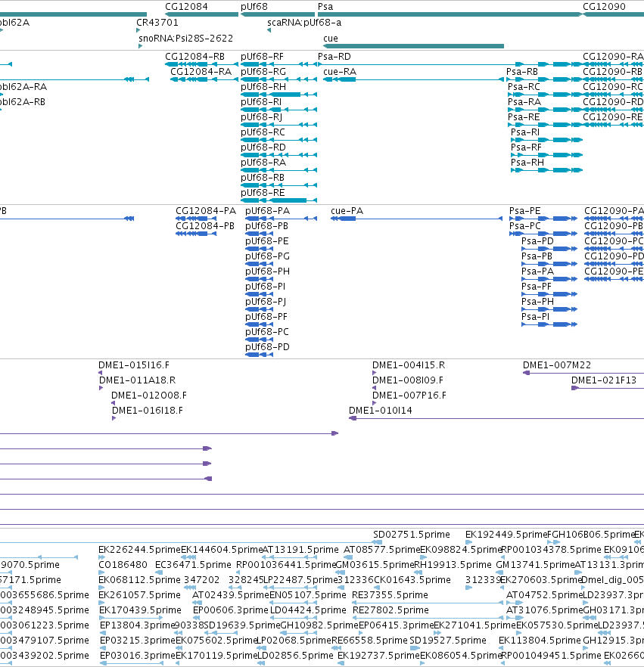
Task: Click BAC end DME1-007P16.F
Action: 374,403
